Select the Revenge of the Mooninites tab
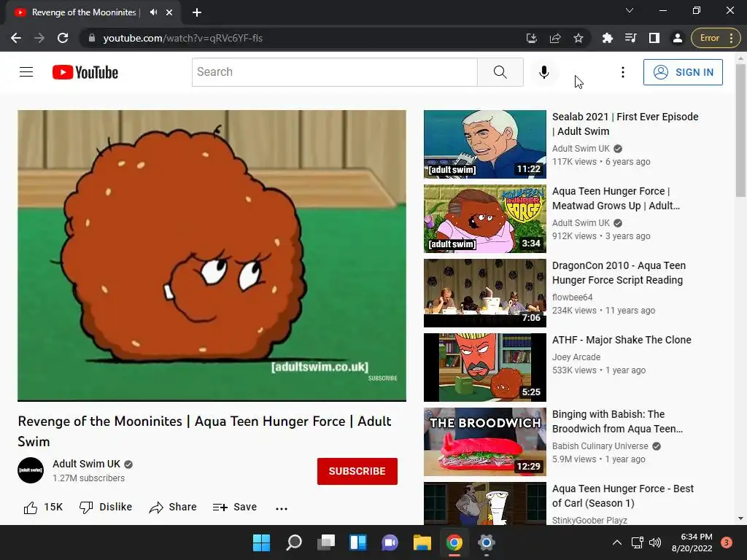747x560 pixels. coord(93,12)
